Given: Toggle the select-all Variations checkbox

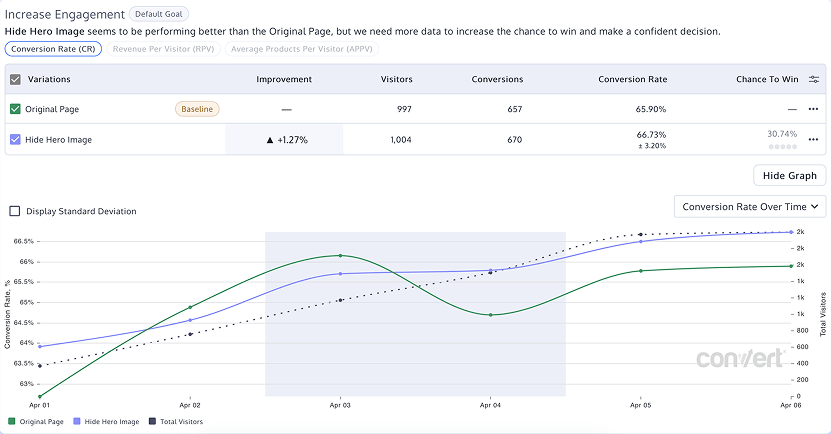Looking at the screenshot, I should pyautogui.click(x=14, y=79).
